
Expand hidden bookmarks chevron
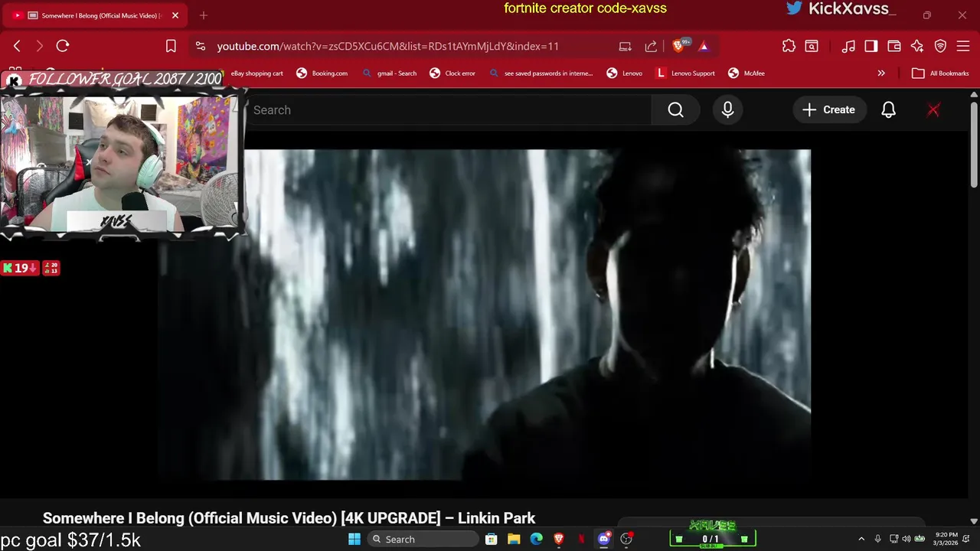click(x=881, y=73)
